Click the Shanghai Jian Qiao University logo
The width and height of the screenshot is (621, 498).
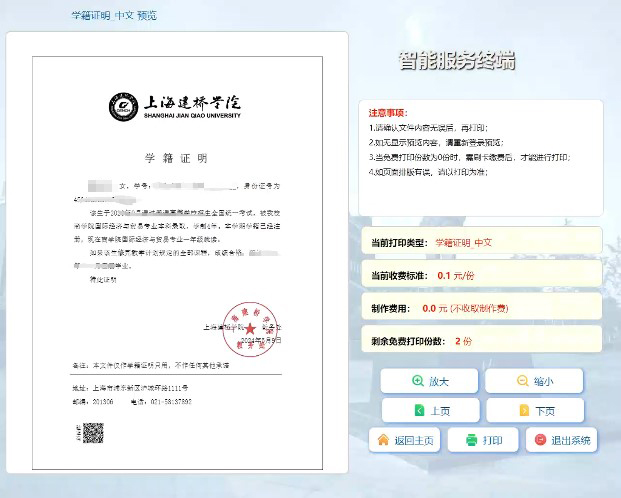pos(176,106)
